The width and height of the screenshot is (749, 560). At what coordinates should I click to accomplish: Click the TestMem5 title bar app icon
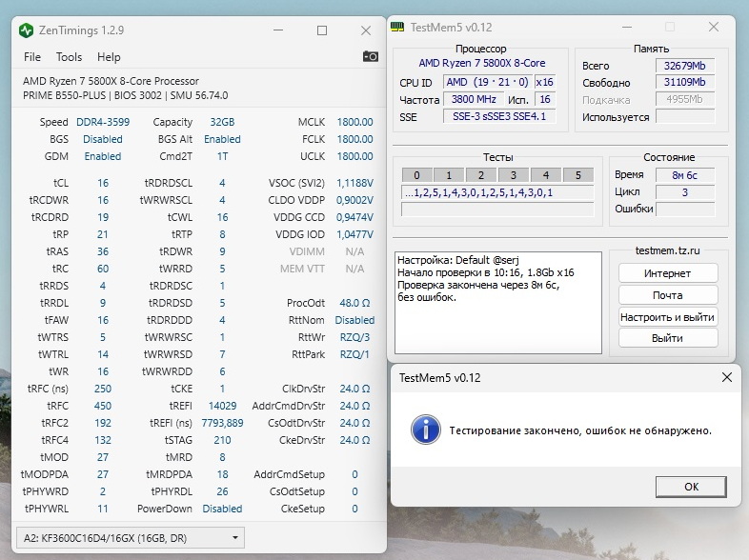click(397, 28)
